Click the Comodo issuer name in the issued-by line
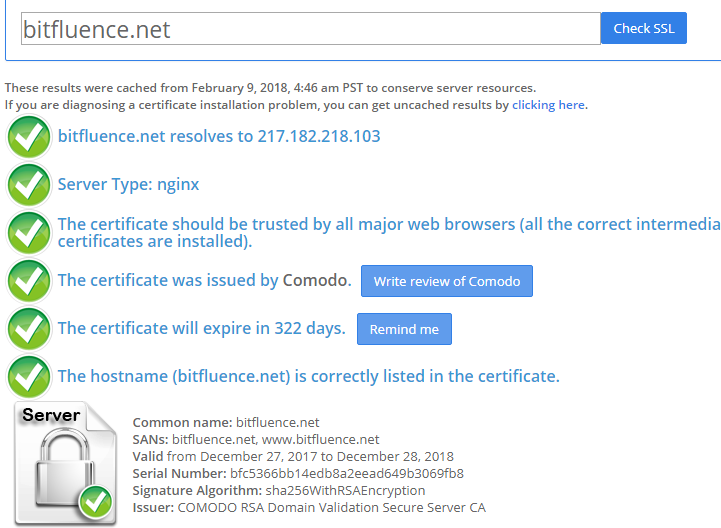The width and height of the screenshot is (721, 528). coord(315,281)
